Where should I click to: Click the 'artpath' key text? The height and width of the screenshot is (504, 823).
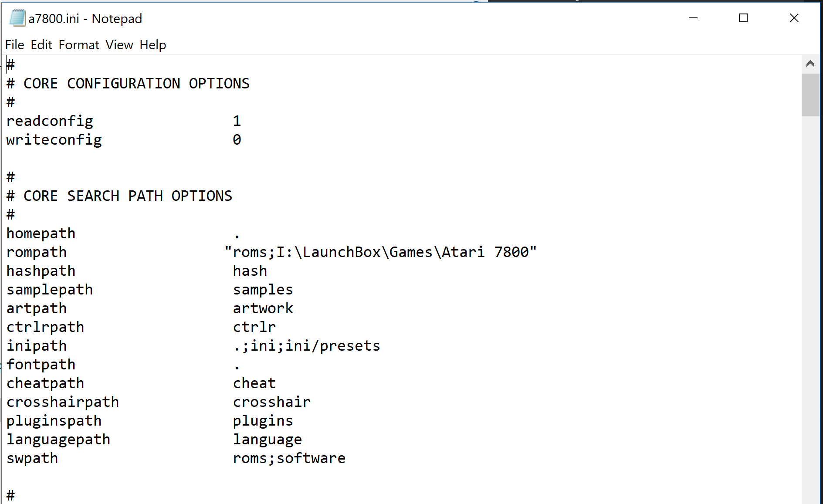(37, 308)
